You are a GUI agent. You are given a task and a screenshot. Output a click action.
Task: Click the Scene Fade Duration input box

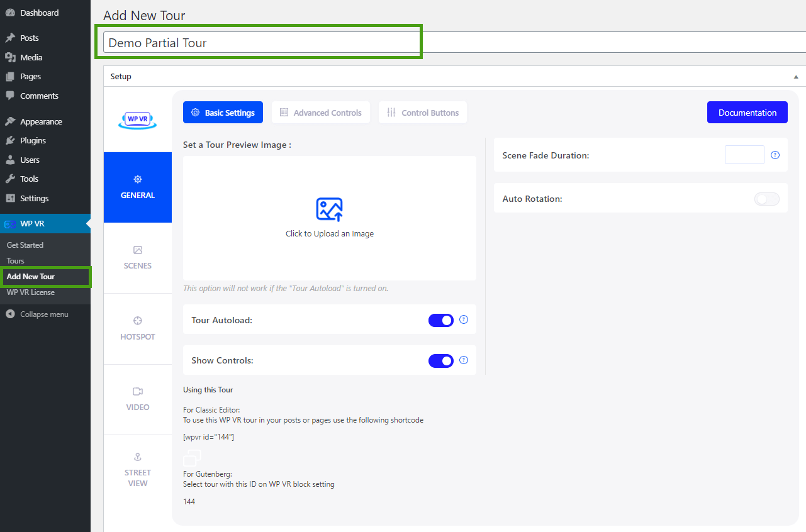744,155
